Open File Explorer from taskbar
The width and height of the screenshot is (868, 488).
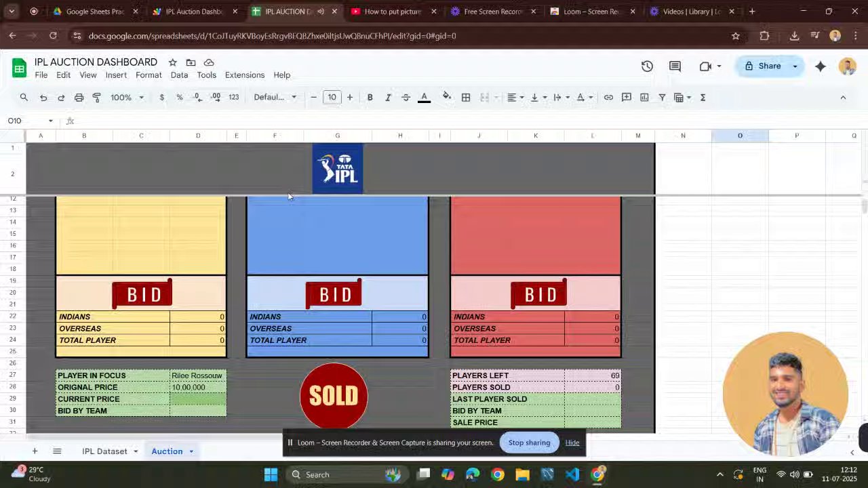[522, 474]
